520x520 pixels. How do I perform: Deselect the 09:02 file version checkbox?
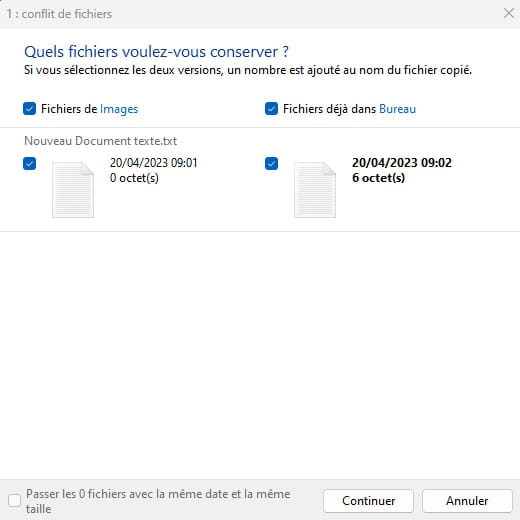click(271, 163)
